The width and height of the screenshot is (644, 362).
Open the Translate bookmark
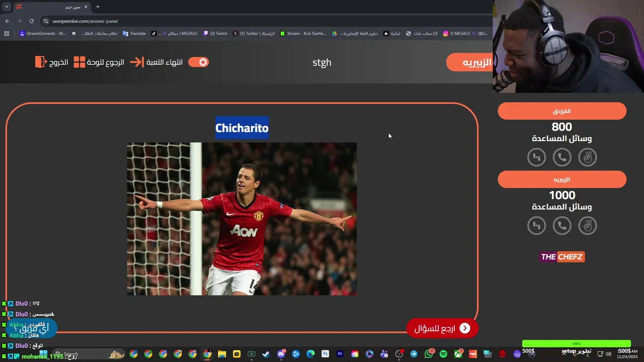(x=134, y=34)
